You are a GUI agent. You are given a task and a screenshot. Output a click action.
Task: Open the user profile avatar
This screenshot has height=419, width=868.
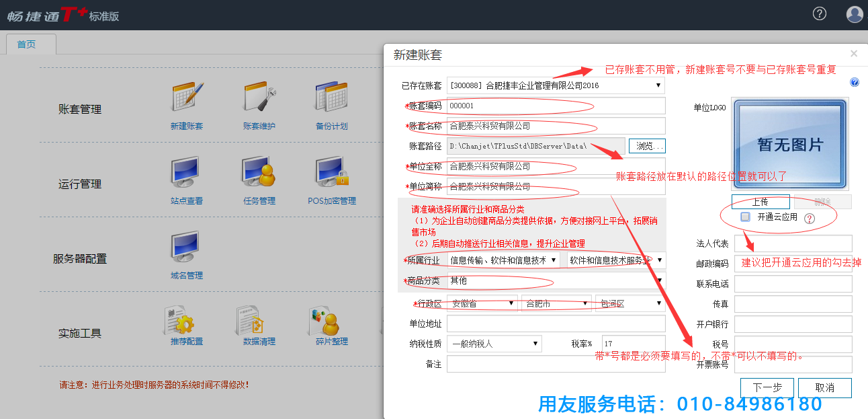coord(855,14)
